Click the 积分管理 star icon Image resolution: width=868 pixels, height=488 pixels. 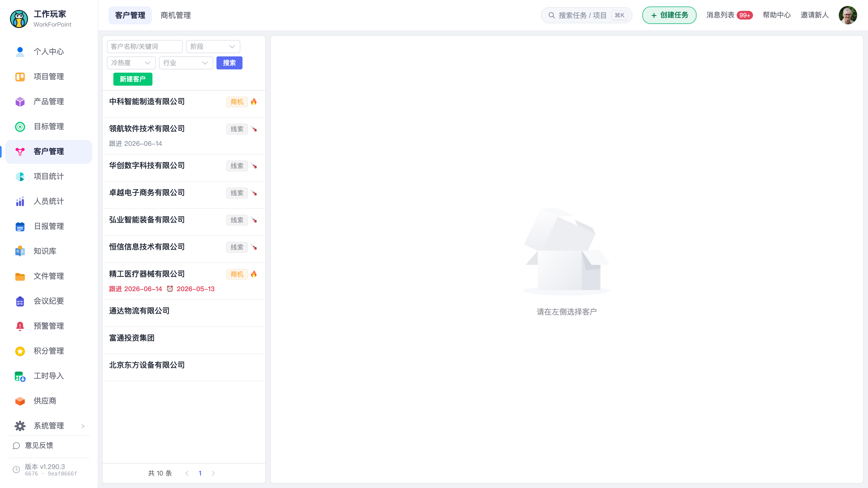pyautogui.click(x=20, y=351)
